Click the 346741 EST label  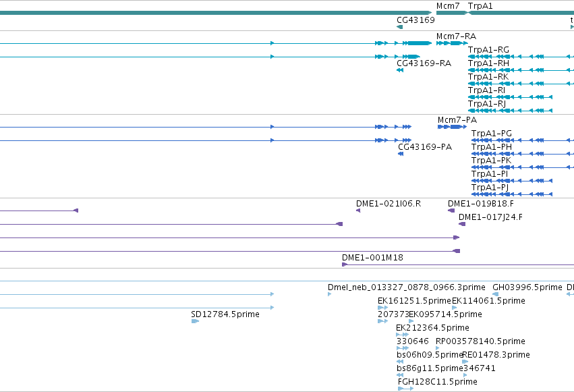[x=479, y=368]
